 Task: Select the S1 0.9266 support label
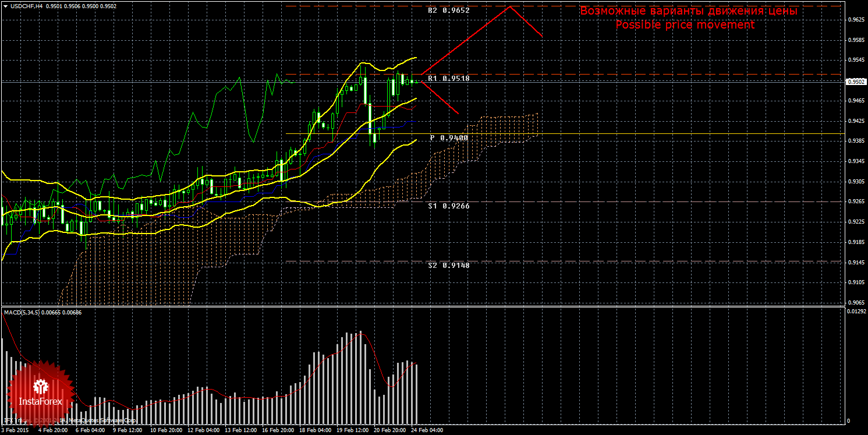click(448, 206)
